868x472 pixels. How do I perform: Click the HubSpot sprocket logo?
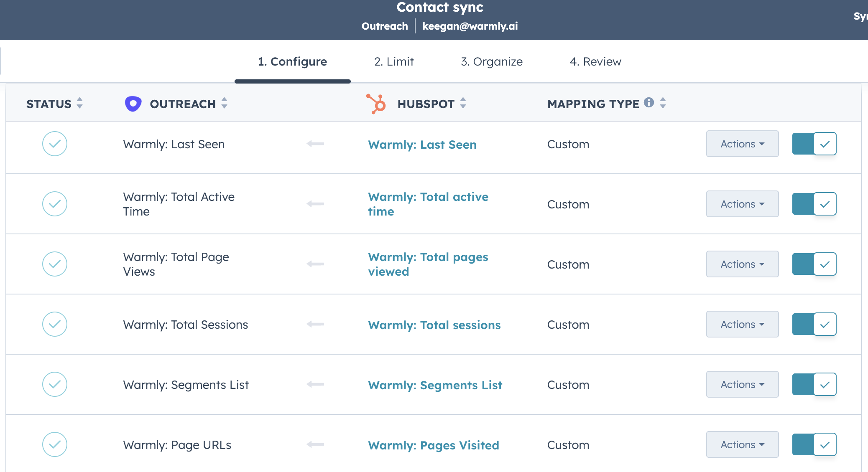tap(376, 104)
